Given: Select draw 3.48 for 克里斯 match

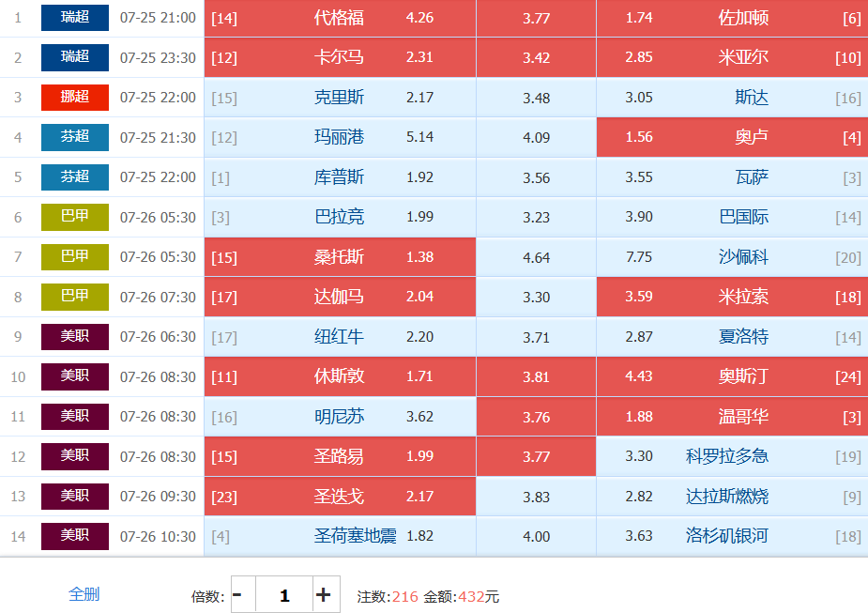Looking at the screenshot, I should (536, 98).
